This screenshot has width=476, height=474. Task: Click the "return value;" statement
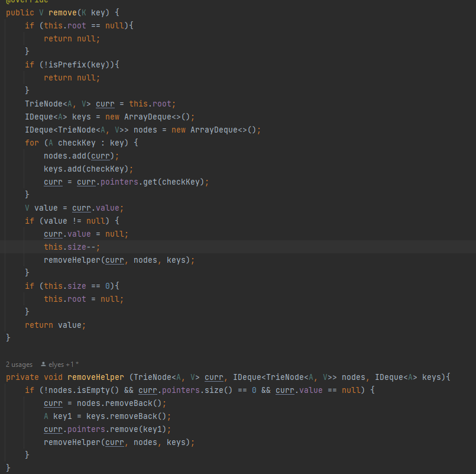[55, 325]
